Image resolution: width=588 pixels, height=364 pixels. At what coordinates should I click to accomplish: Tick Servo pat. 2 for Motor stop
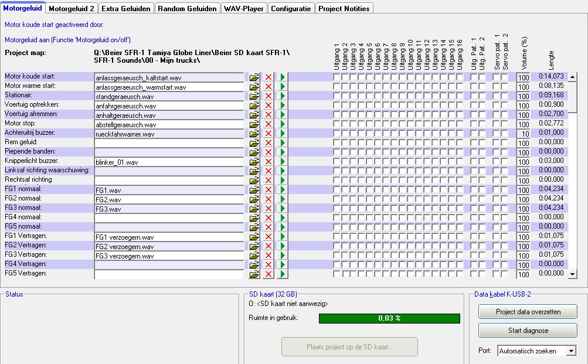coord(505,124)
